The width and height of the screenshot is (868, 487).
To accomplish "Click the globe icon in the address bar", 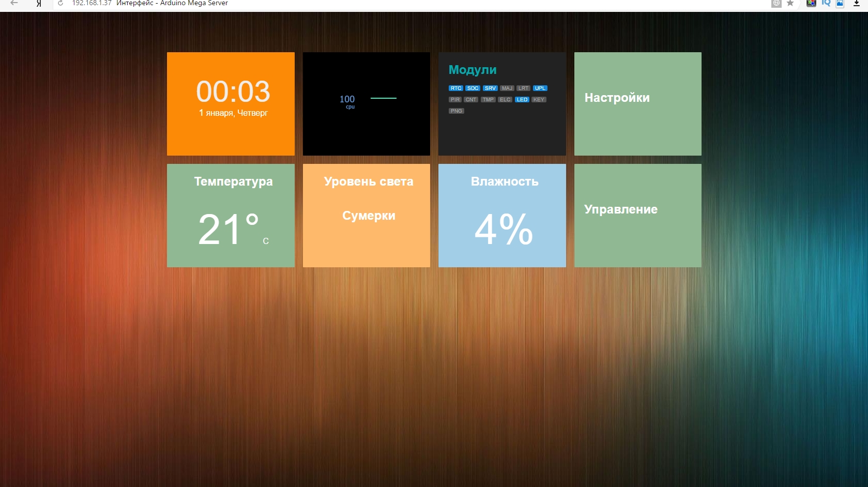I will (x=776, y=3).
